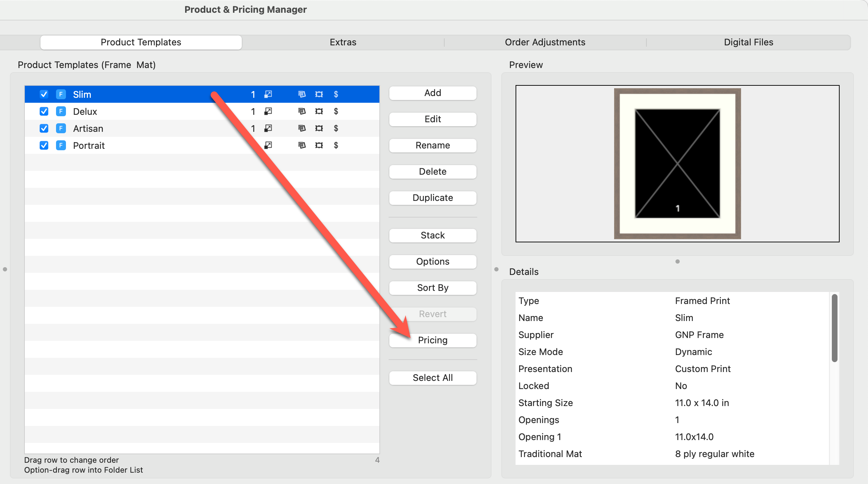
Task: Click the stacked mat icon in Portrait row
Action: click(302, 145)
